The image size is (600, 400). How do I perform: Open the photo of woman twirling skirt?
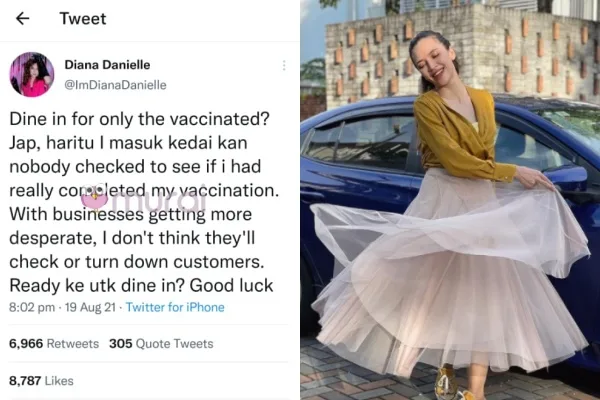(x=450, y=200)
